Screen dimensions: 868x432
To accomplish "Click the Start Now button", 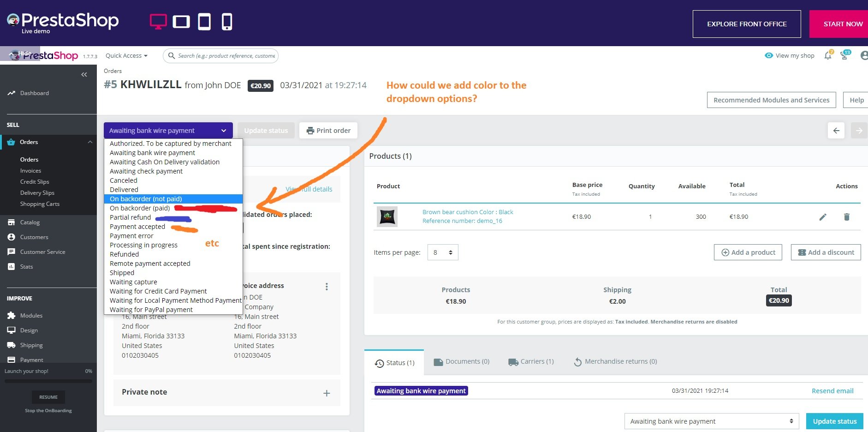I will click(x=839, y=24).
